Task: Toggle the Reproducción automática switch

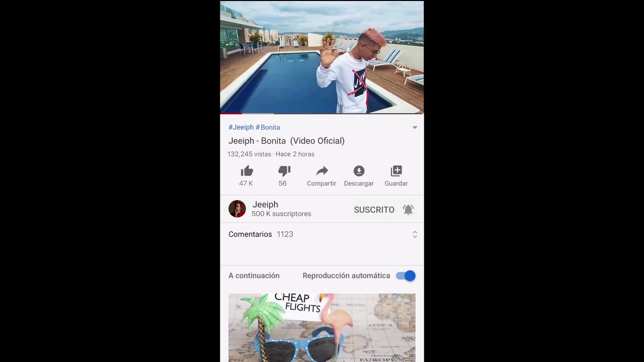Action: pyautogui.click(x=406, y=276)
